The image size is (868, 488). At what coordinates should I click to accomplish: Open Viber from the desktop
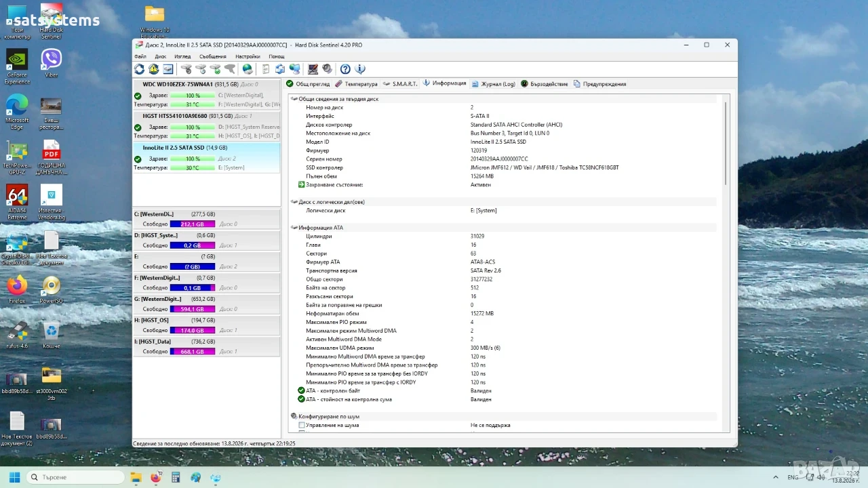point(51,62)
